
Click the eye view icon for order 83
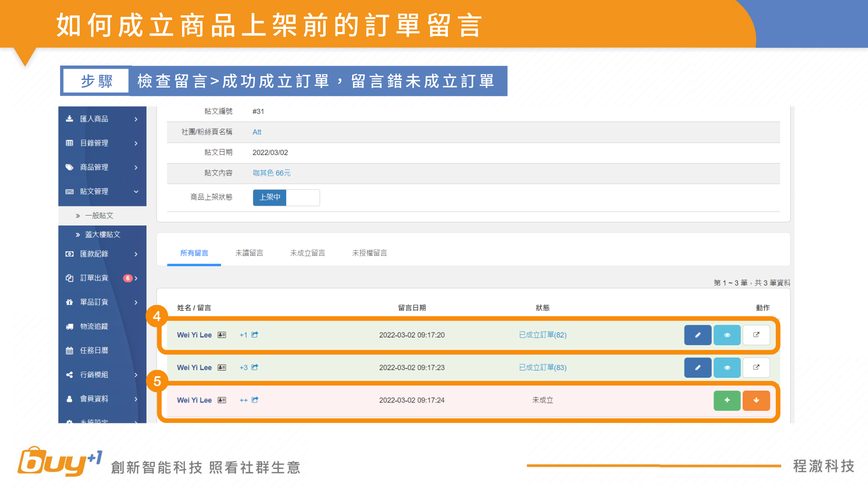coord(727,367)
